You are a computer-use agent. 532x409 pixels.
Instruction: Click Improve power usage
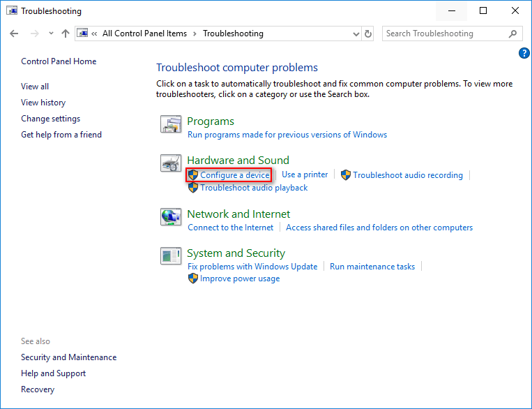tap(240, 278)
